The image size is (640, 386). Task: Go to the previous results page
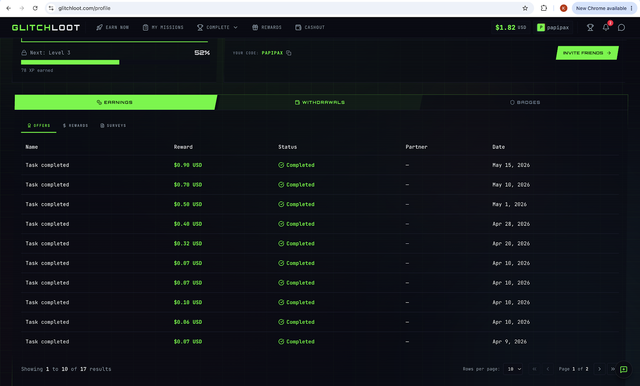548,369
